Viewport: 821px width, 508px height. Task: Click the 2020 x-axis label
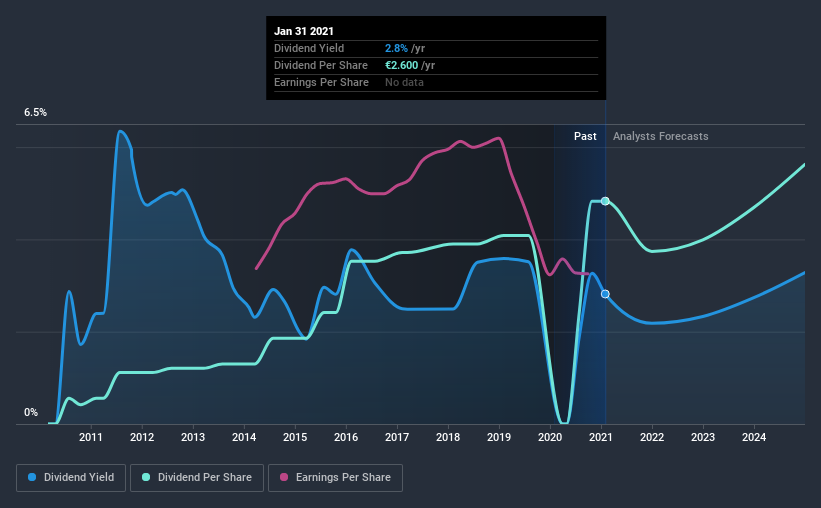550,437
